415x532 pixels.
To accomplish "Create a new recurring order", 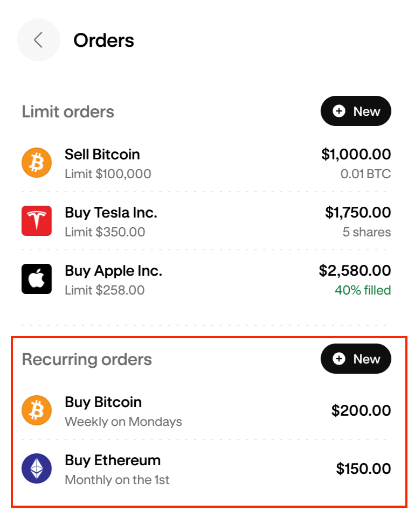I will (x=356, y=359).
